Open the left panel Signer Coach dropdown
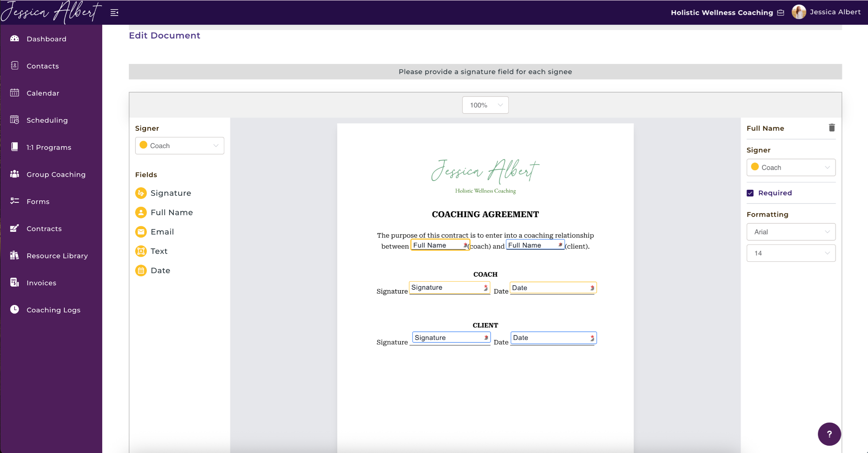The image size is (868, 453). tap(179, 146)
